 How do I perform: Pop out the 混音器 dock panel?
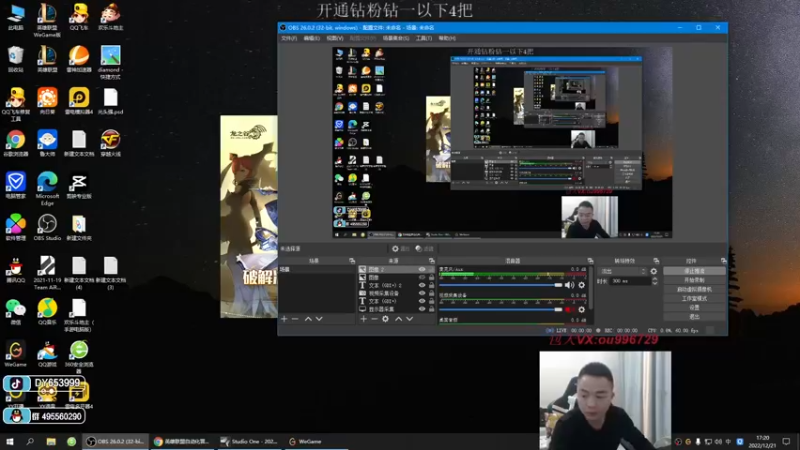pyautogui.click(x=590, y=261)
